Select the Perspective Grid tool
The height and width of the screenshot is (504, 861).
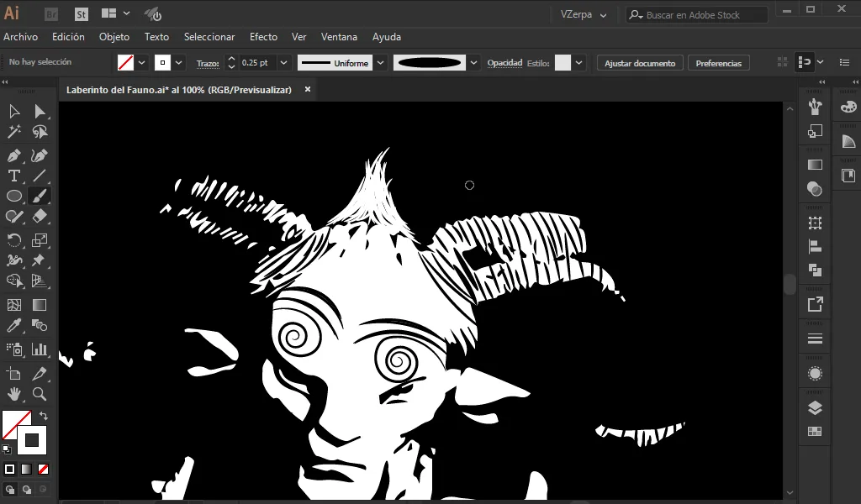click(40, 281)
